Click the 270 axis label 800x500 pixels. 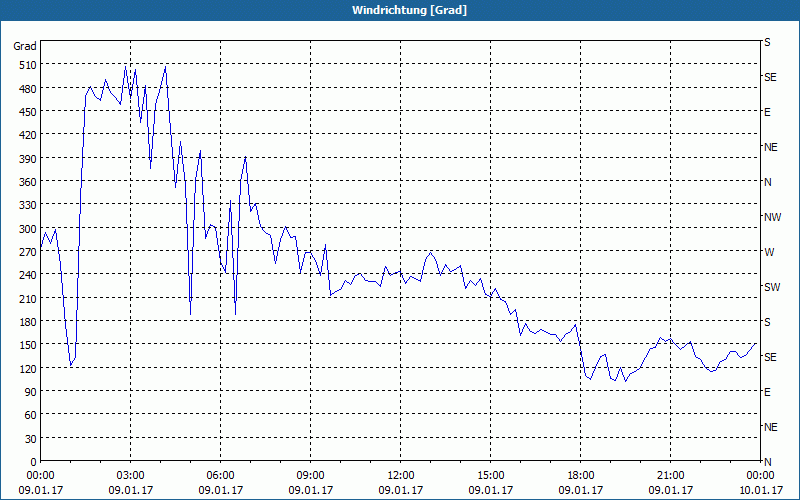pyautogui.click(x=28, y=252)
